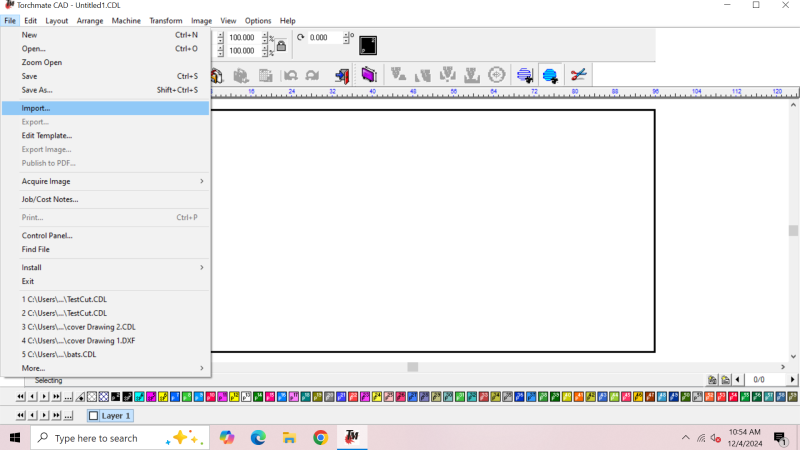The image size is (800, 450).
Task: Click the purple box icon in the toolbar
Action: (x=368, y=75)
